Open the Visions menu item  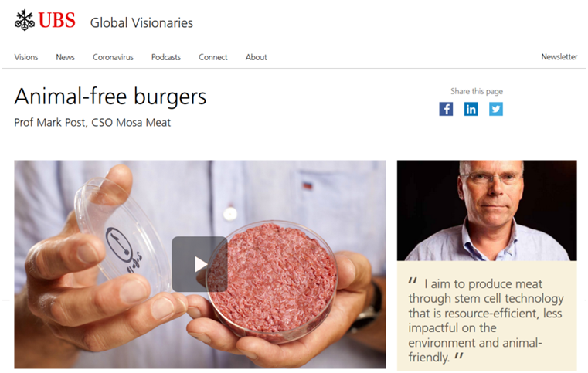[26, 57]
